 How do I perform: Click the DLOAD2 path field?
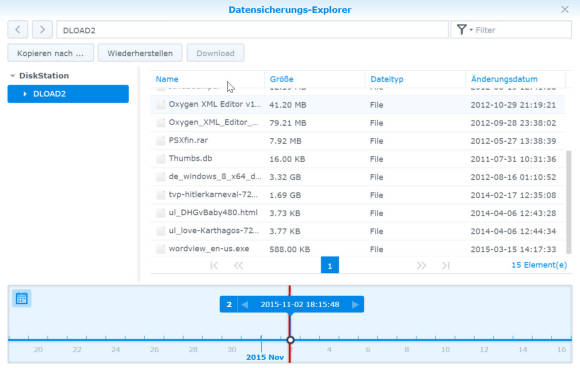click(x=252, y=30)
